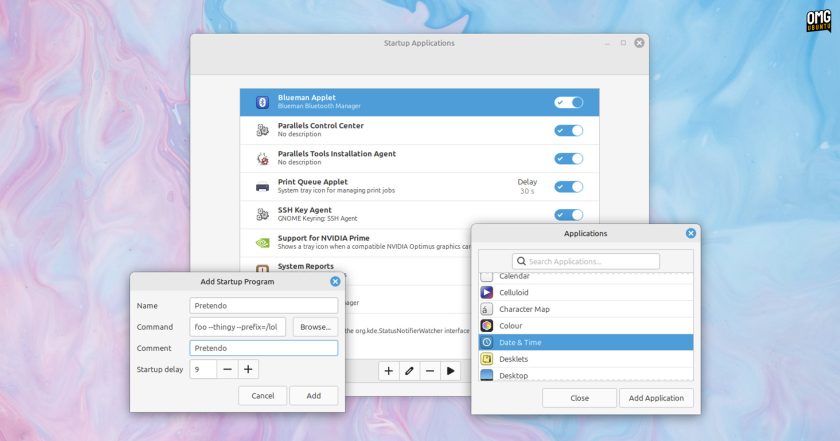The width and height of the screenshot is (840, 441).
Task: Increase startup delay with plus stepper
Action: coord(248,369)
